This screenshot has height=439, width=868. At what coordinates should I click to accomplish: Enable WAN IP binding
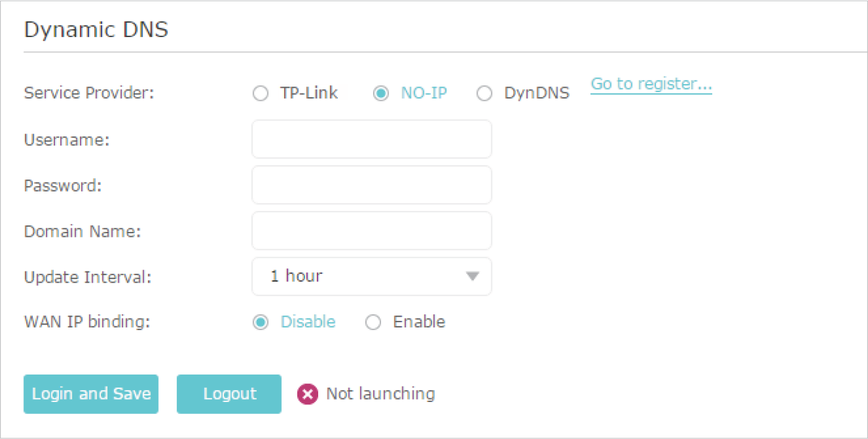(373, 323)
